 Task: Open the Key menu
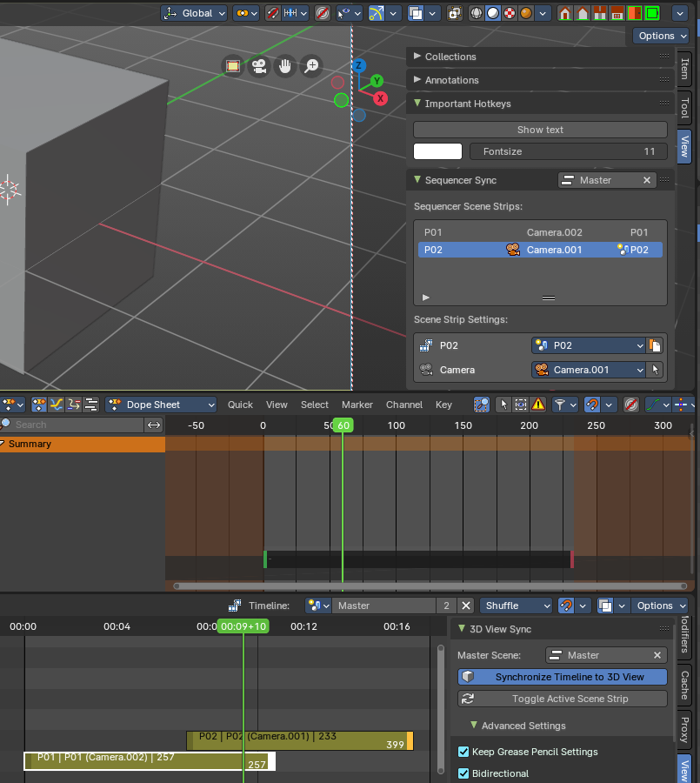click(x=443, y=405)
